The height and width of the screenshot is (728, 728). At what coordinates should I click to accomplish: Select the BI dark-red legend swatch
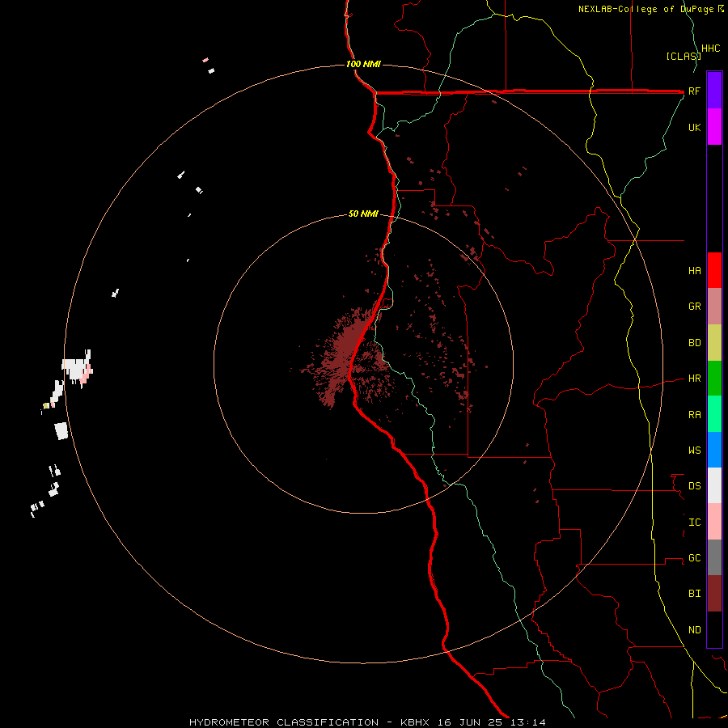[x=714, y=594]
